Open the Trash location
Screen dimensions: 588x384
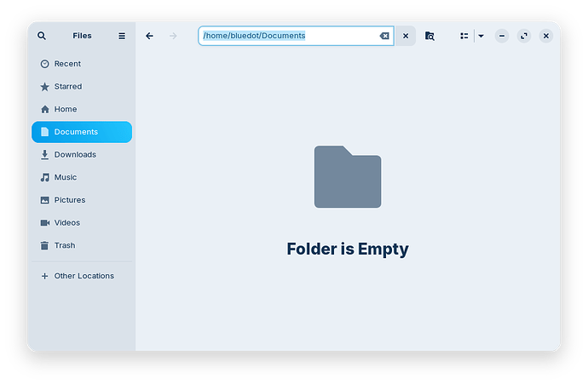(x=64, y=245)
